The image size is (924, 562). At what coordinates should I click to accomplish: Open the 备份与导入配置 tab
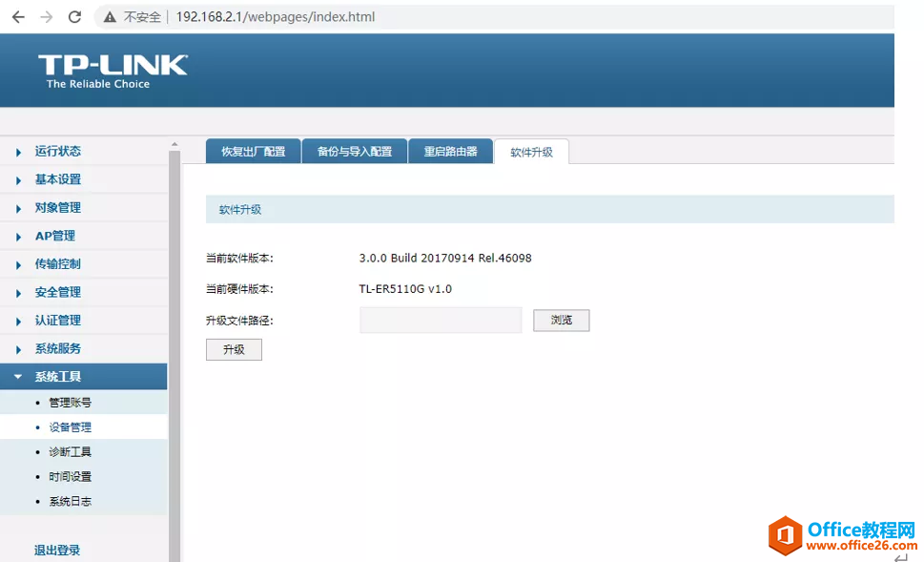[355, 152]
